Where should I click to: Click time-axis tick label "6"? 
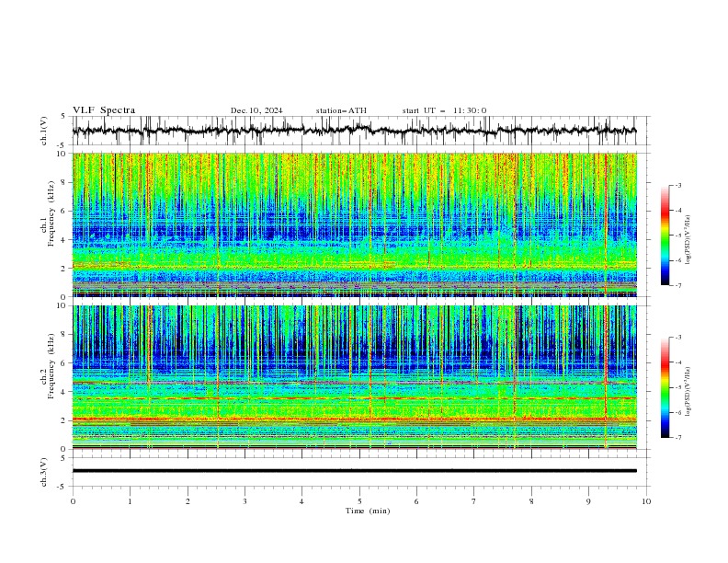(416, 501)
